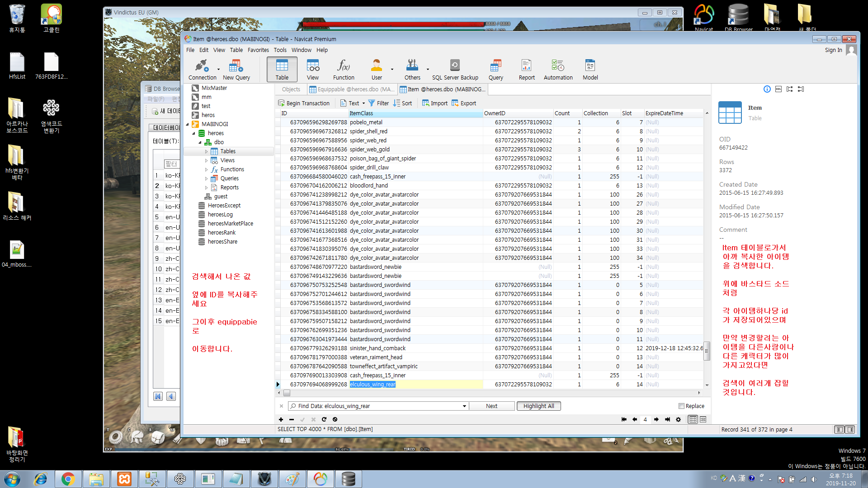Refresh the table data

[324, 419]
